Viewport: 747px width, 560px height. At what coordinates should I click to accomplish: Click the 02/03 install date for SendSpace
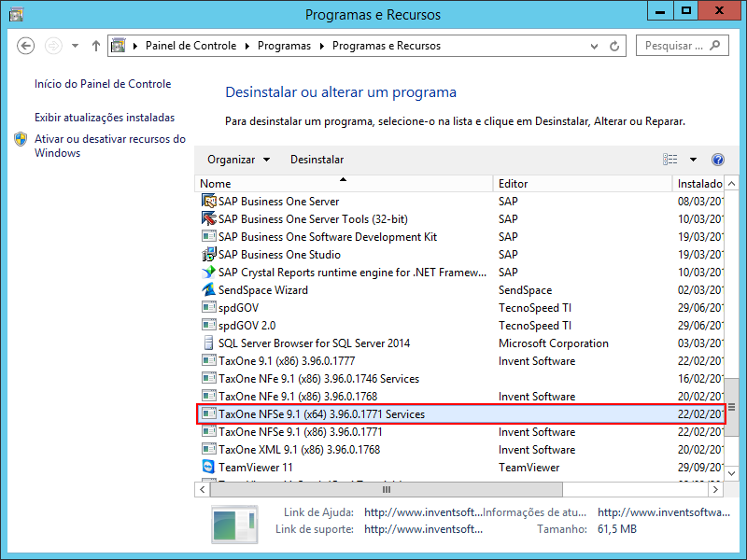(x=700, y=290)
